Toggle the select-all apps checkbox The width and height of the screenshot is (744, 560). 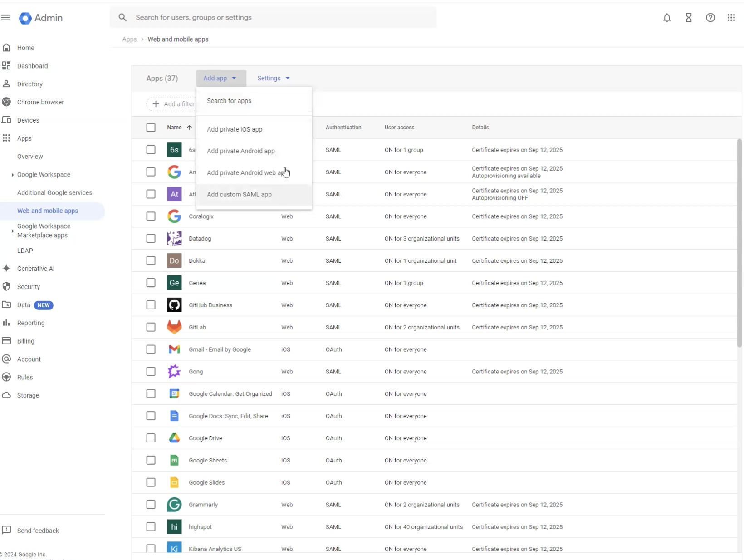point(151,128)
